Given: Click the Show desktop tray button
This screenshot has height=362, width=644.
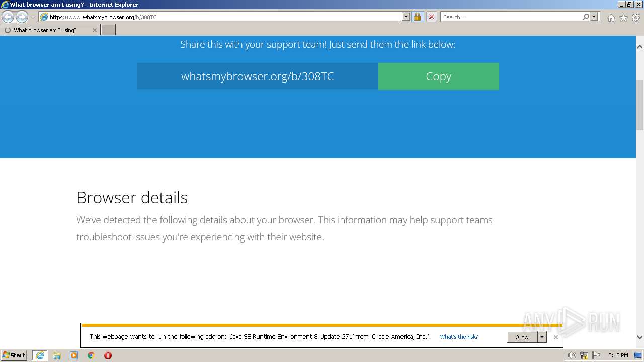Looking at the screenshot, I should pos(638,355).
